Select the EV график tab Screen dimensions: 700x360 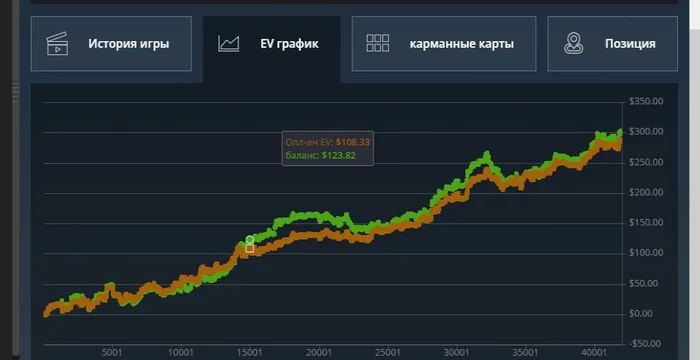point(271,49)
